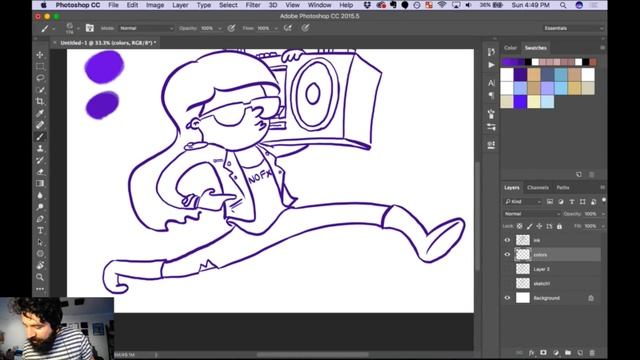Image resolution: width=640 pixels, height=360 pixels.
Task: Select the Path Selection tool
Action: coord(40,242)
